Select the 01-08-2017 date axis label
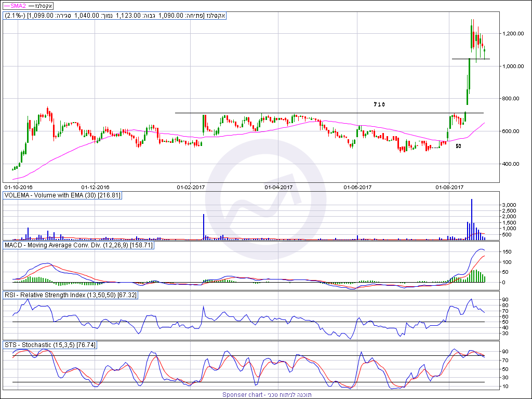 pyautogui.click(x=449, y=187)
